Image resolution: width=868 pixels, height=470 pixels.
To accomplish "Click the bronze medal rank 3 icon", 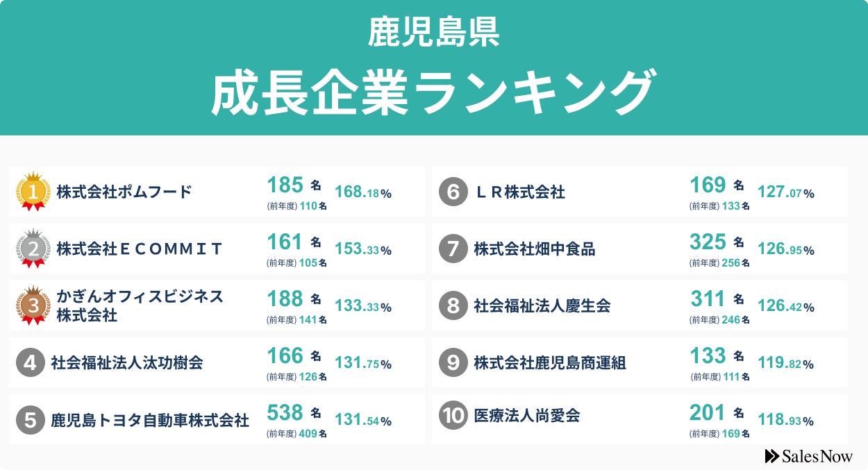I will [34, 305].
